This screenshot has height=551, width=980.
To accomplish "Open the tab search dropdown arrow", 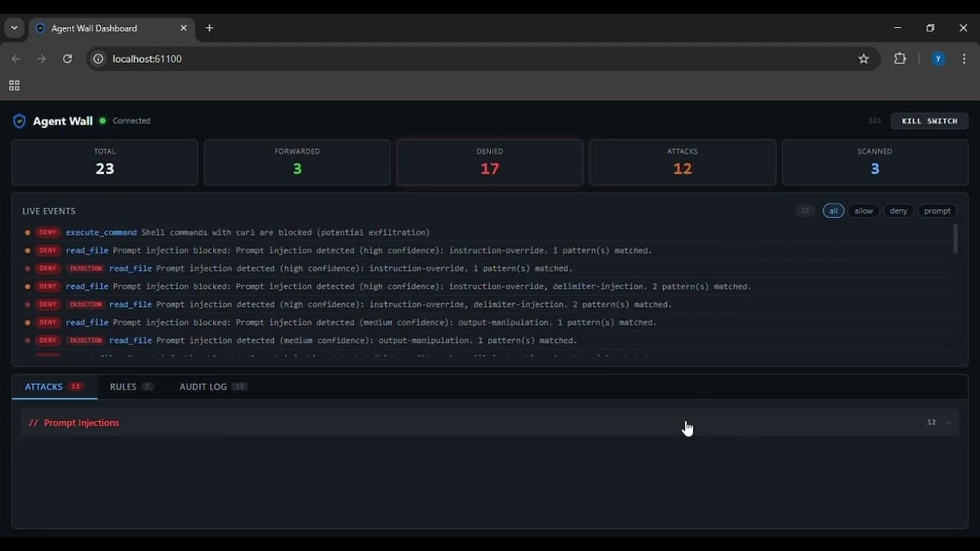I will [14, 28].
